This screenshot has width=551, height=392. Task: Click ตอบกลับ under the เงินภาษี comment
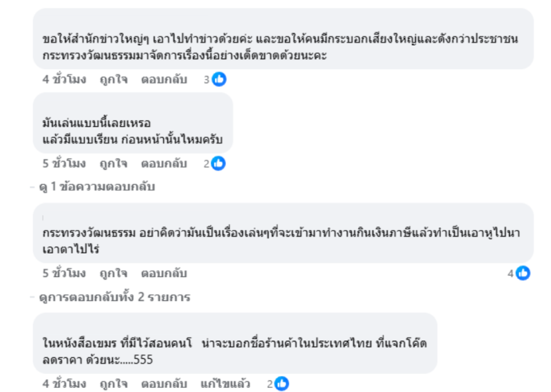tap(164, 274)
